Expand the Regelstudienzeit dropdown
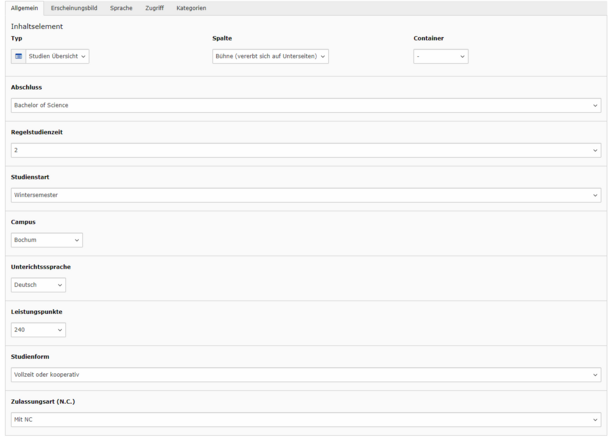 pyautogui.click(x=306, y=150)
